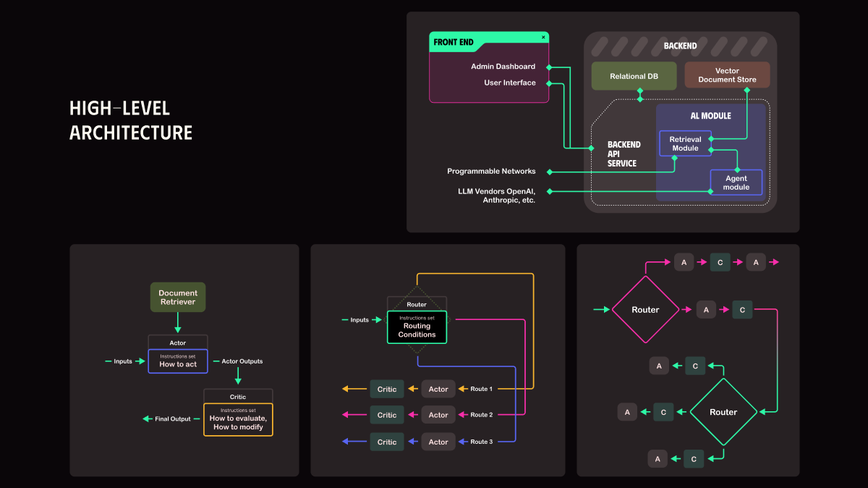Click the green Router diamond
The image size is (868, 488).
point(723,412)
